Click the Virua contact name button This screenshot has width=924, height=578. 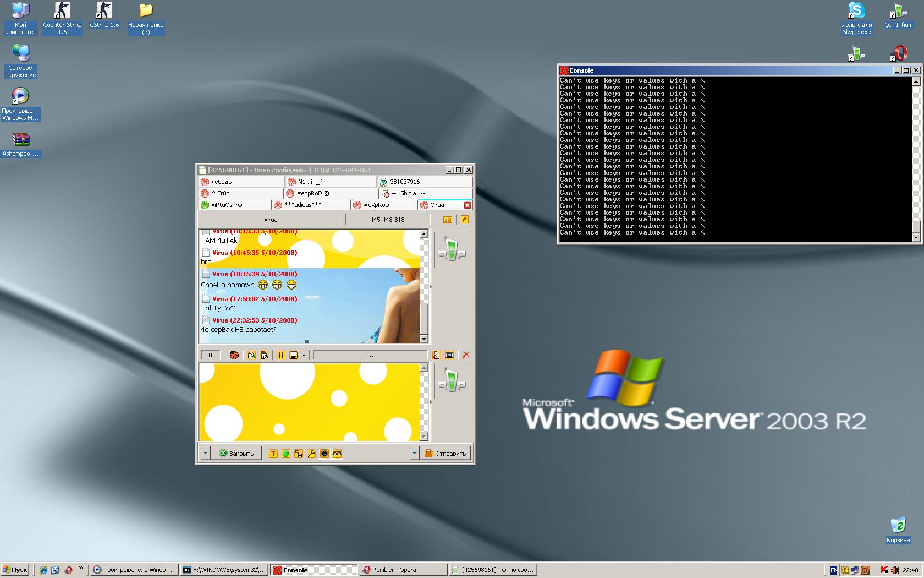[x=271, y=220]
